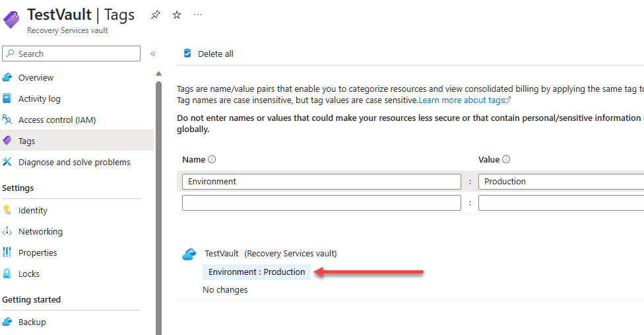The height and width of the screenshot is (335, 644).
Task: Show info tooltip next to Value
Action: pos(506,159)
